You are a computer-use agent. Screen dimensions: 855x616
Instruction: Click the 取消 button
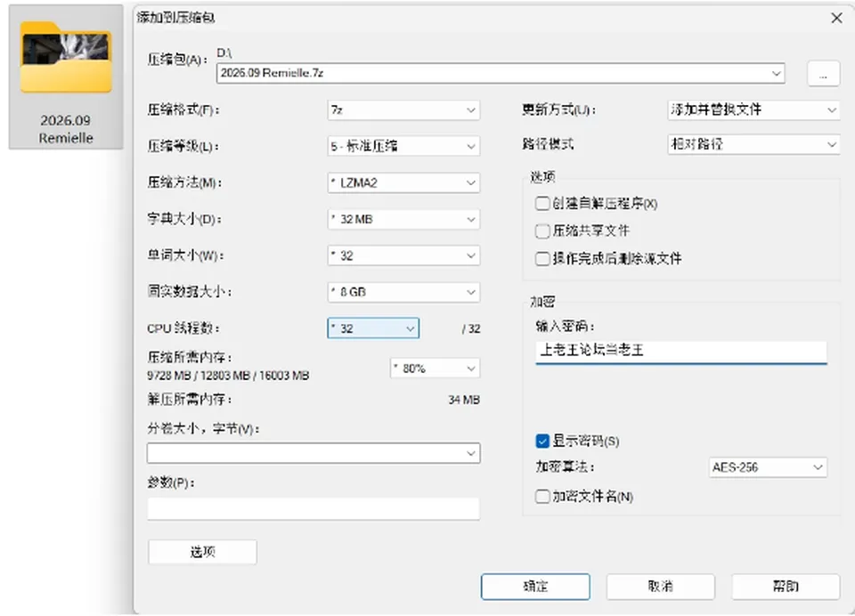coord(660,587)
